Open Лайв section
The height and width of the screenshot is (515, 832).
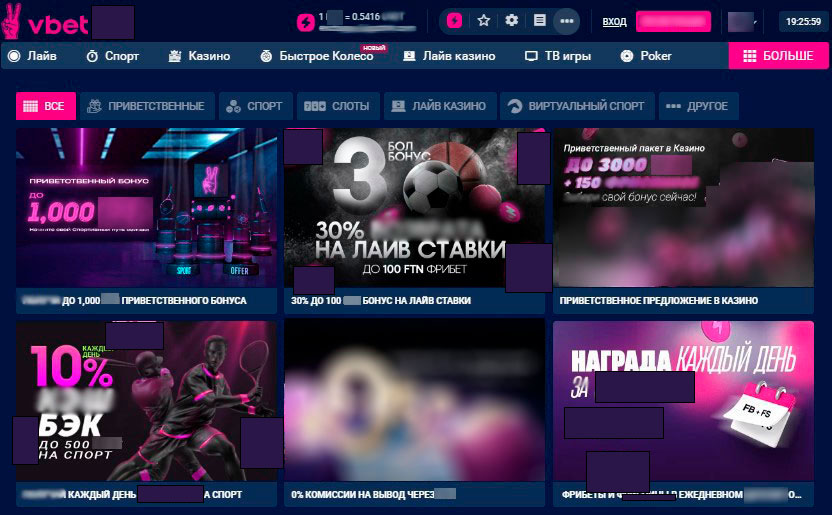tap(33, 56)
